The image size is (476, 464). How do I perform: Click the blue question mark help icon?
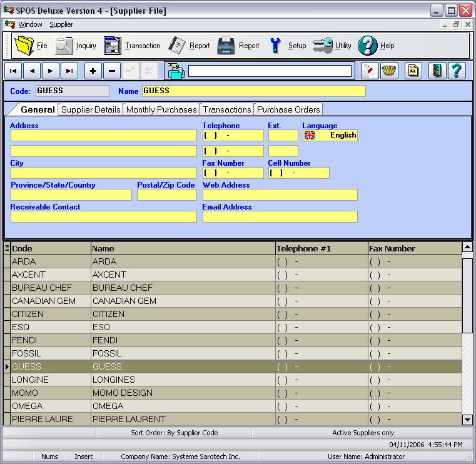point(457,71)
